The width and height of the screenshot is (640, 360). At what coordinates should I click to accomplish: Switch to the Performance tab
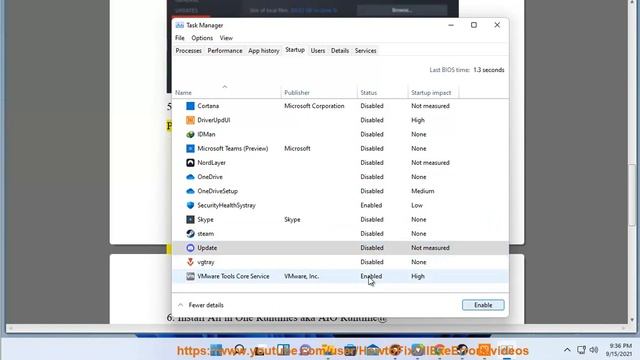pyautogui.click(x=225, y=51)
